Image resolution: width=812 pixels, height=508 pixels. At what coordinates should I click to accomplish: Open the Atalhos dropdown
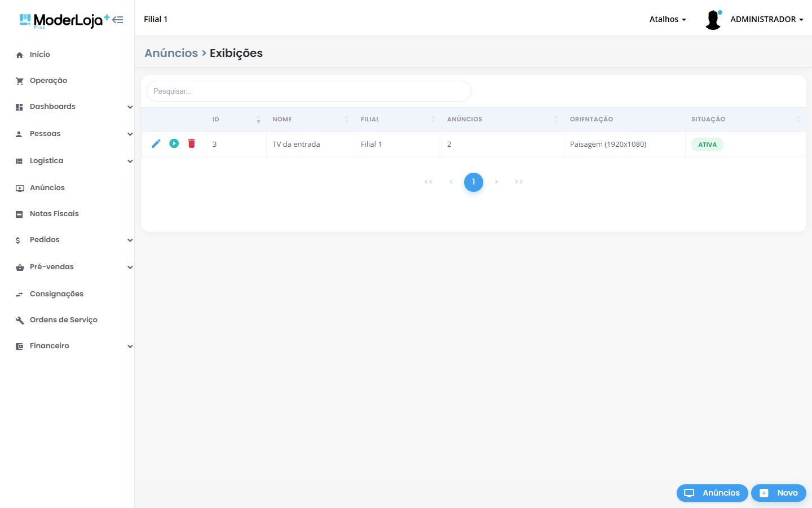coord(668,19)
